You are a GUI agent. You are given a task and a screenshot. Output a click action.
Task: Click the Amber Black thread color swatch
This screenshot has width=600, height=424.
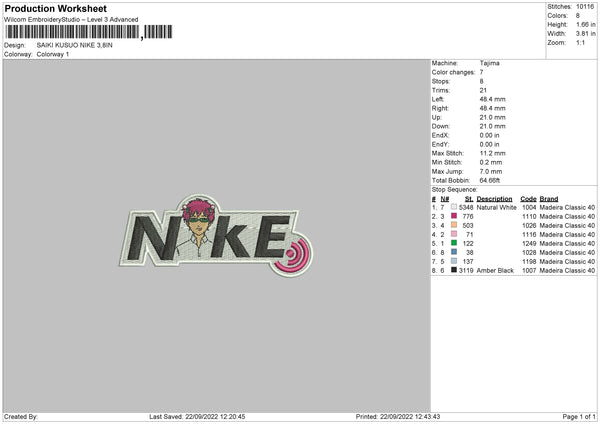[454, 270]
